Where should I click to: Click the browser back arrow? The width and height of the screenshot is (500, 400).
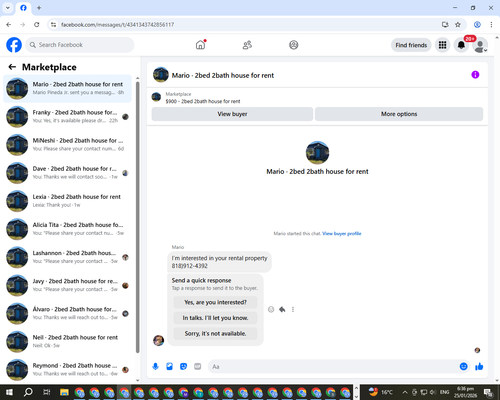[x=9, y=25]
